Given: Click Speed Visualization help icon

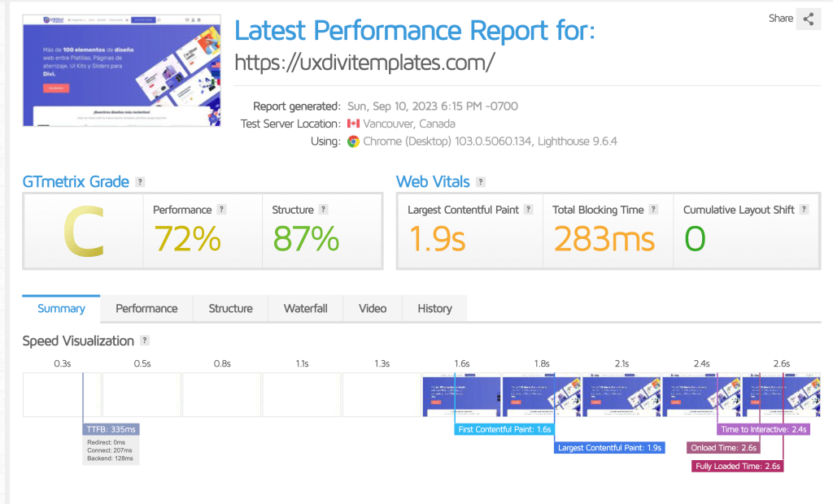Looking at the screenshot, I should pyautogui.click(x=145, y=341).
